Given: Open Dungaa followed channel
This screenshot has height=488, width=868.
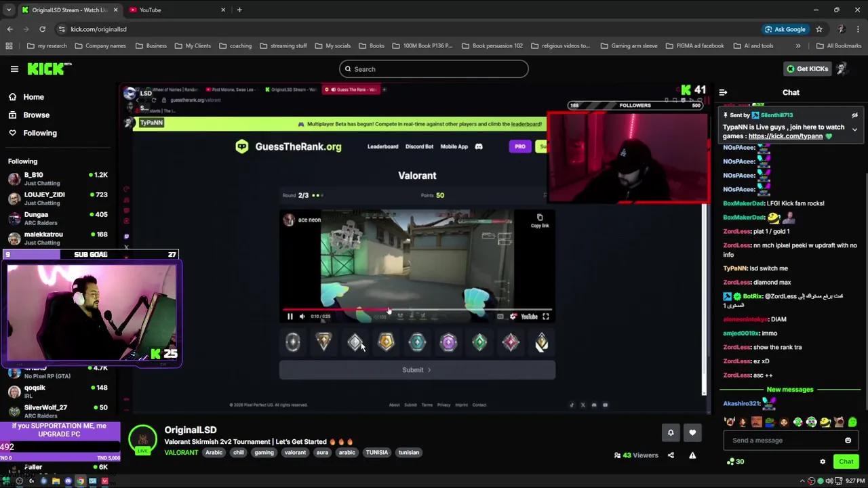Looking at the screenshot, I should [58, 218].
